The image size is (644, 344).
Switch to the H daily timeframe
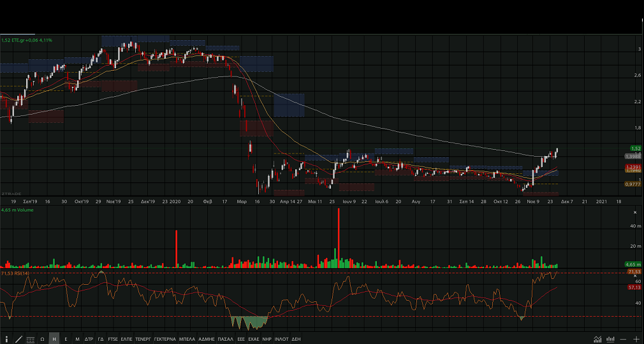(54, 340)
